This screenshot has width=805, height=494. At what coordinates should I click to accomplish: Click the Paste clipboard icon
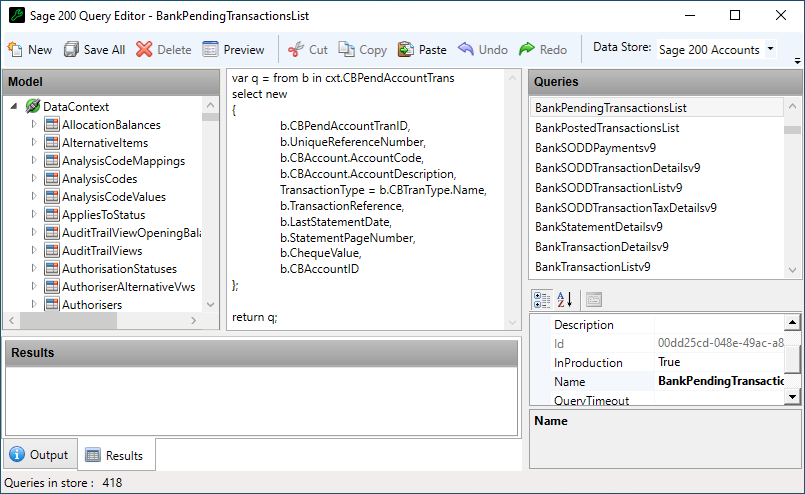click(405, 49)
